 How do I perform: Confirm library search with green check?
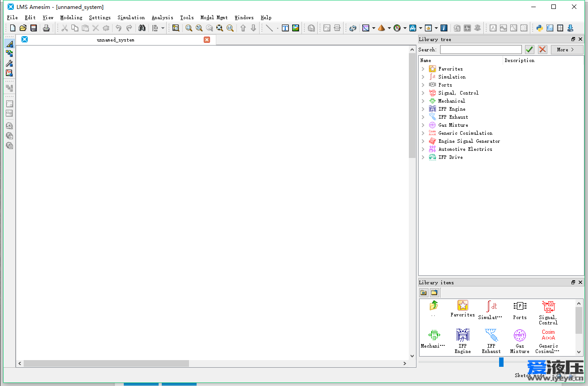529,50
